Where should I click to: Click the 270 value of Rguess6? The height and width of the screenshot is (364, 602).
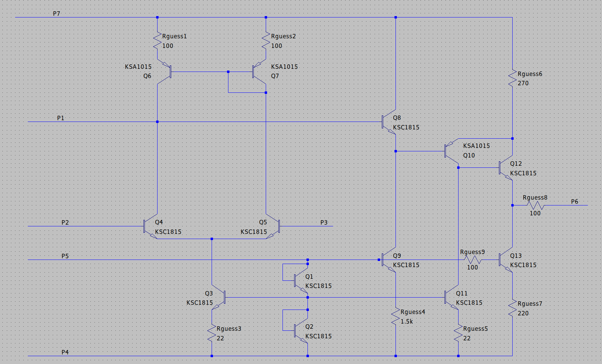pyautogui.click(x=523, y=83)
